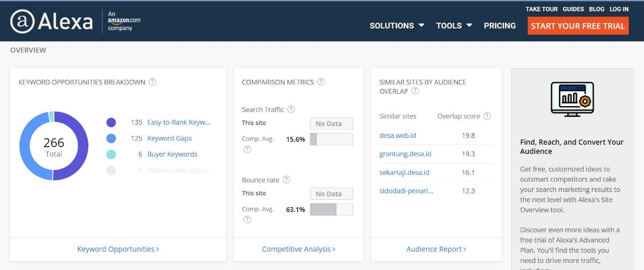Open sekartaji.desa.id similar site
Image resolution: width=644 pixels, height=270 pixels.
point(404,172)
